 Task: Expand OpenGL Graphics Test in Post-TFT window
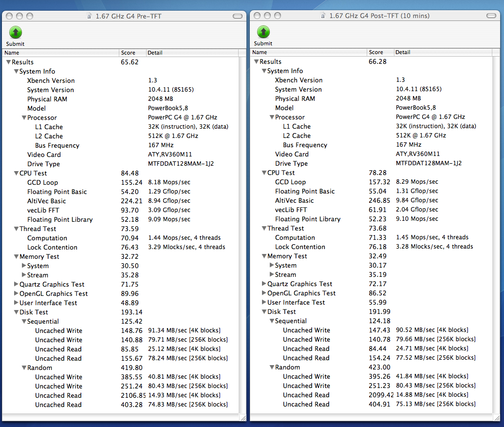click(264, 293)
